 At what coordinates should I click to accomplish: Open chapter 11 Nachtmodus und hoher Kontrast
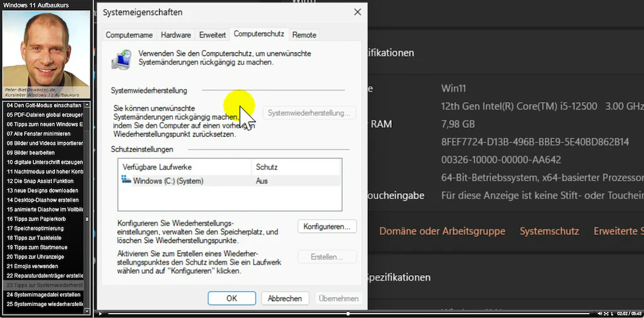(43, 171)
